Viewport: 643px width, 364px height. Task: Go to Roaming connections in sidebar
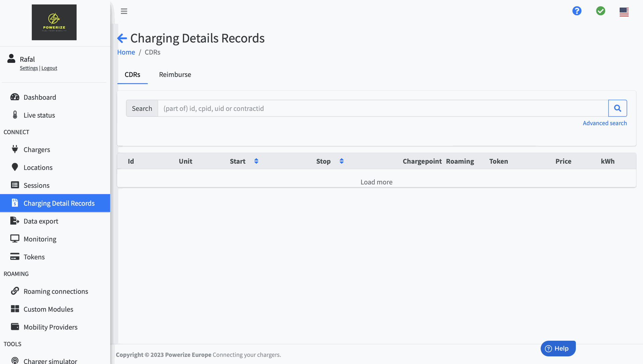tap(56, 291)
